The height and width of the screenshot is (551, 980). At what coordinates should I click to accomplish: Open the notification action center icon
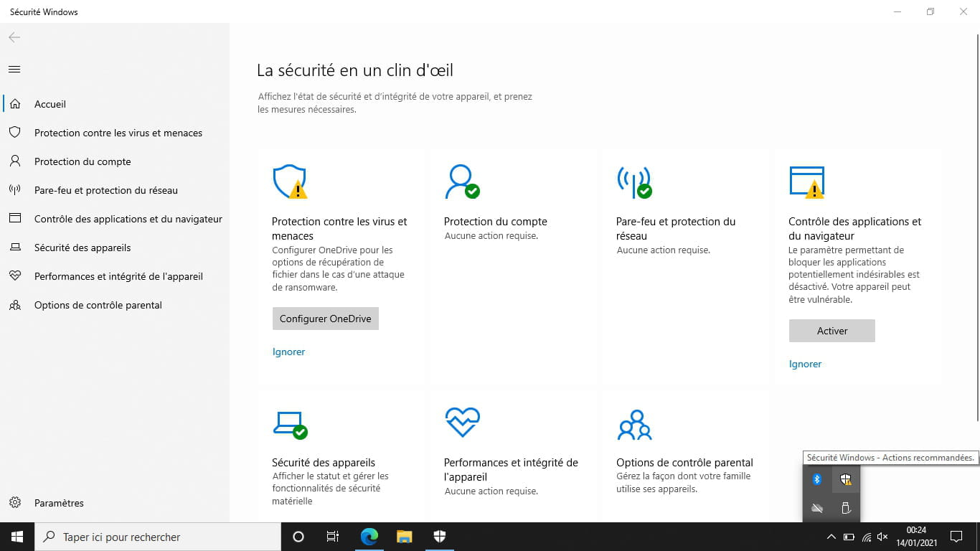tap(956, 537)
